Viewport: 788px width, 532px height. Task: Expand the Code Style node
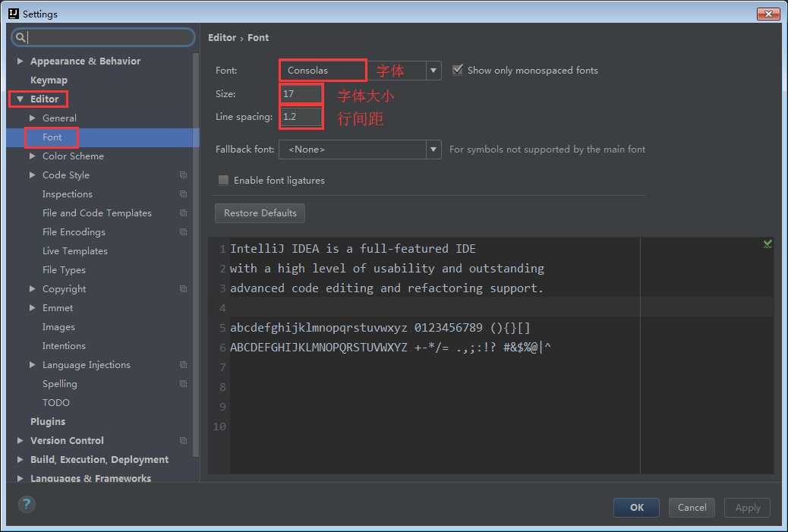[32, 175]
